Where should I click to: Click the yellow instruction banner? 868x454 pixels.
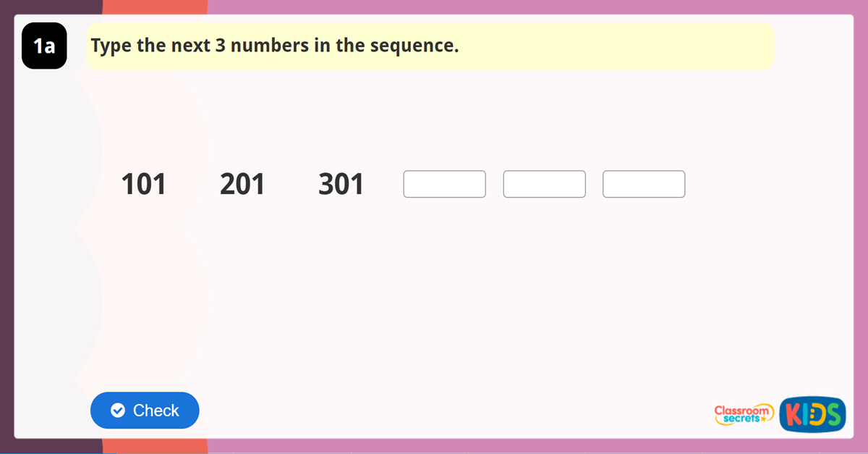430,46
